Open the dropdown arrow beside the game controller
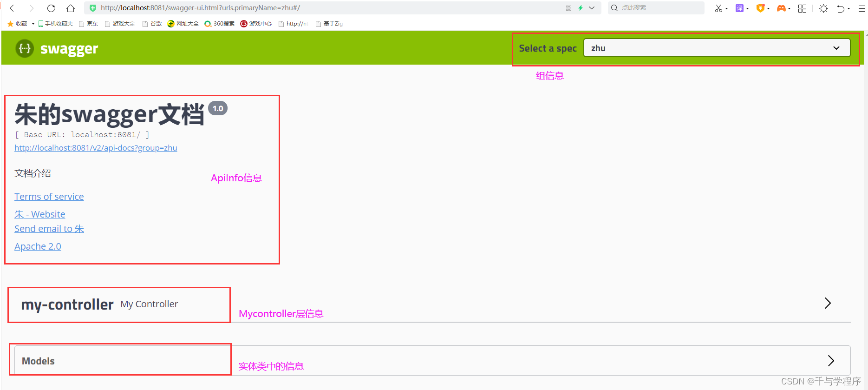Viewport: 868px width, 390px height. point(790,9)
